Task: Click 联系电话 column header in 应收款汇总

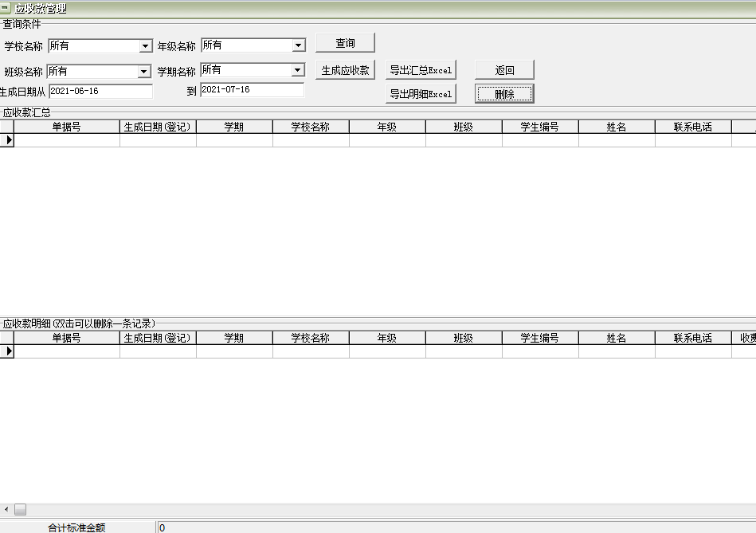Action: tap(693, 127)
